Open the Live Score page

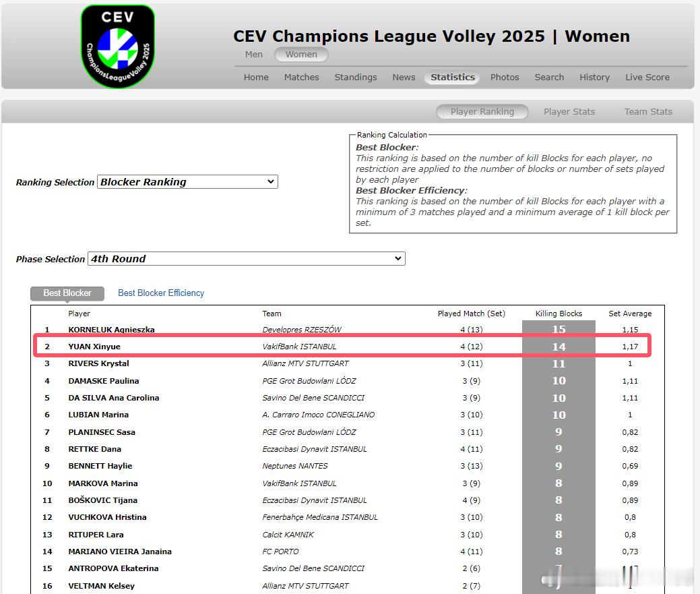pos(647,78)
